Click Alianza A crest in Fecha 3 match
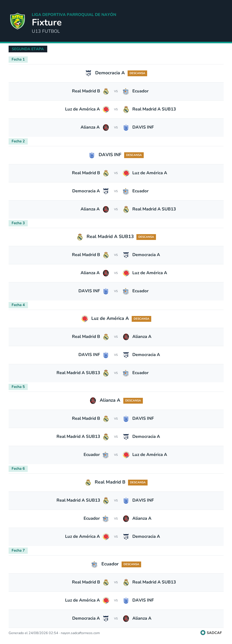This screenshot has width=232, height=644. 106,273
